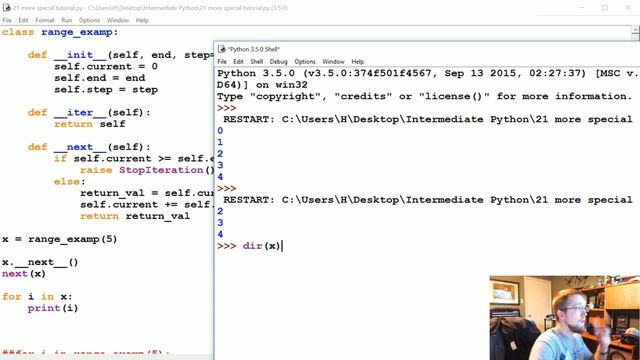Click the first RESTART line in the shell

click(x=427, y=119)
